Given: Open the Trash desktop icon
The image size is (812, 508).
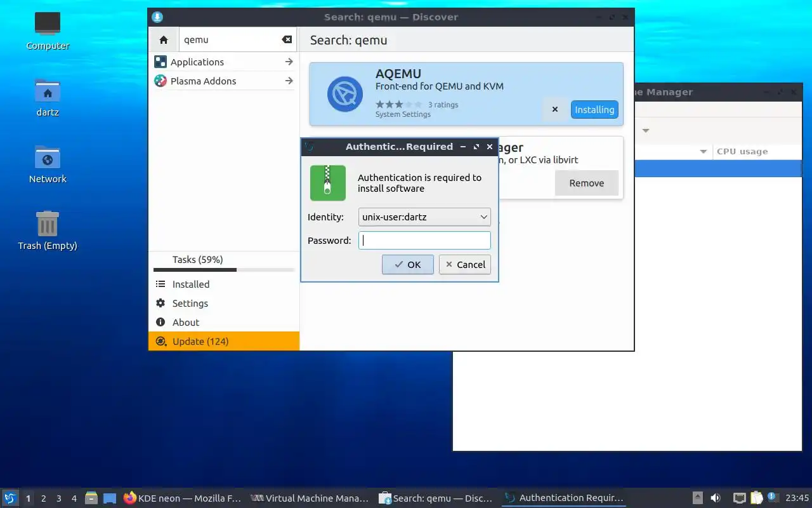Looking at the screenshot, I should point(48,231).
